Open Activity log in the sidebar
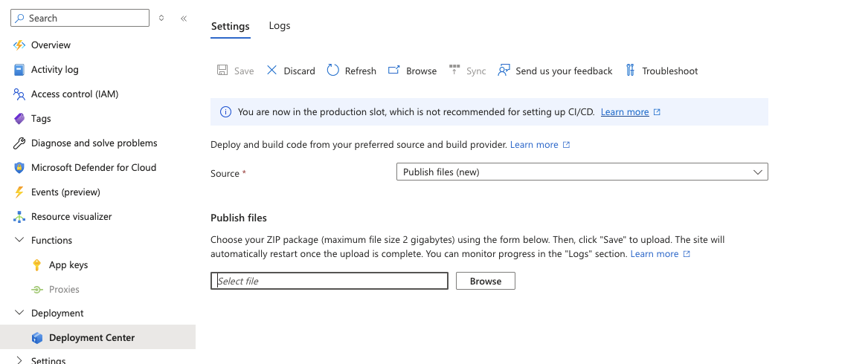 click(x=55, y=70)
